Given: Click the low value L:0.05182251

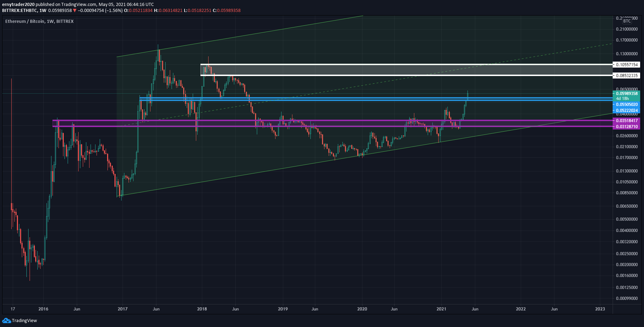Looking at the screenshot, I should click(x=198, y=11).
